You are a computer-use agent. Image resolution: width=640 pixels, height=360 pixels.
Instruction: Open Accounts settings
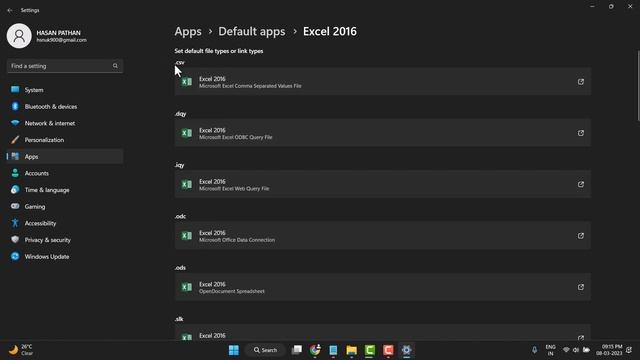(x=65, y=173)
